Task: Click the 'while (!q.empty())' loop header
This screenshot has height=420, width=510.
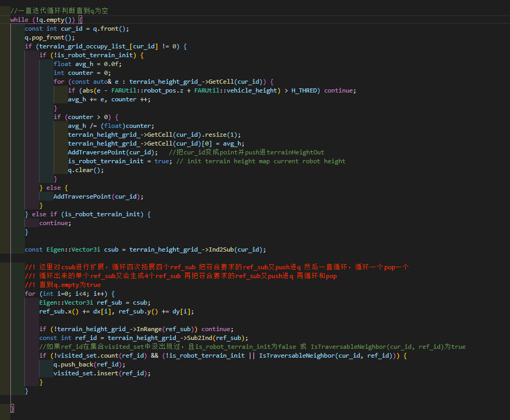Action: point(46,20)
